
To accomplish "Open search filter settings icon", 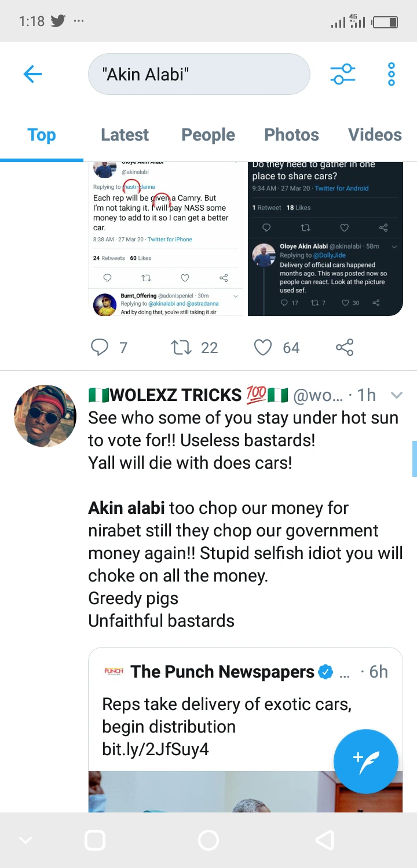I will (x=342, y=74).
